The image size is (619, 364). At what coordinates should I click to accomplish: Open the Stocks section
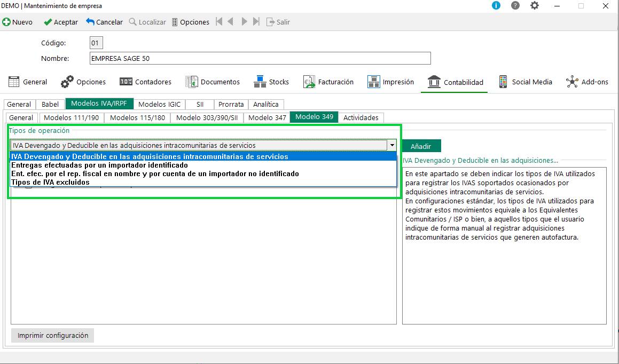pos(271,82)
